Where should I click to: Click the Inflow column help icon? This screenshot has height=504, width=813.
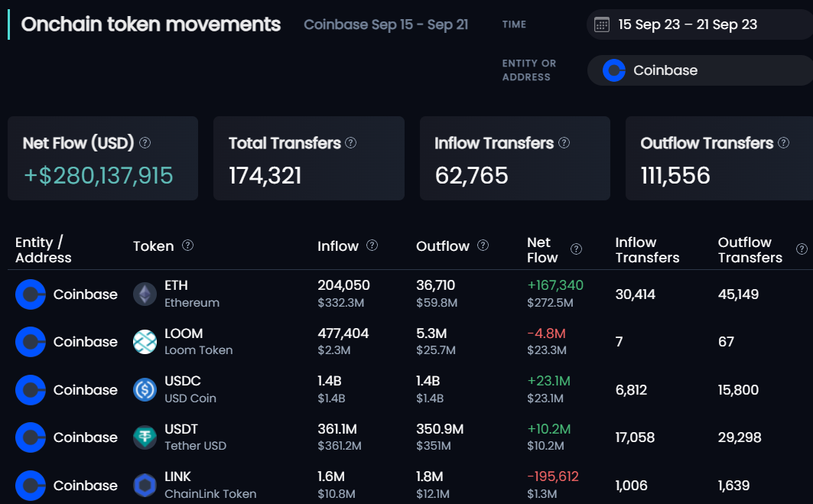(x=372, y=245)
